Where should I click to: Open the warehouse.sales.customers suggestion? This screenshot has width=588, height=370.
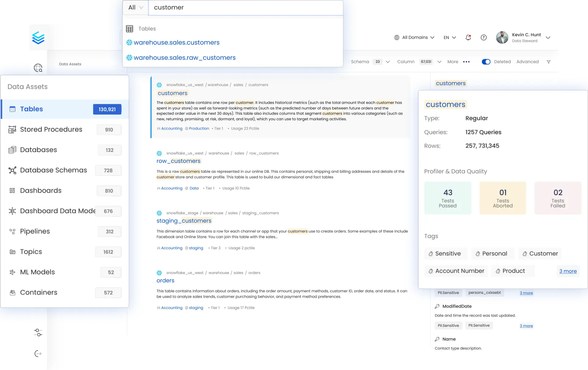coord(176,42)
